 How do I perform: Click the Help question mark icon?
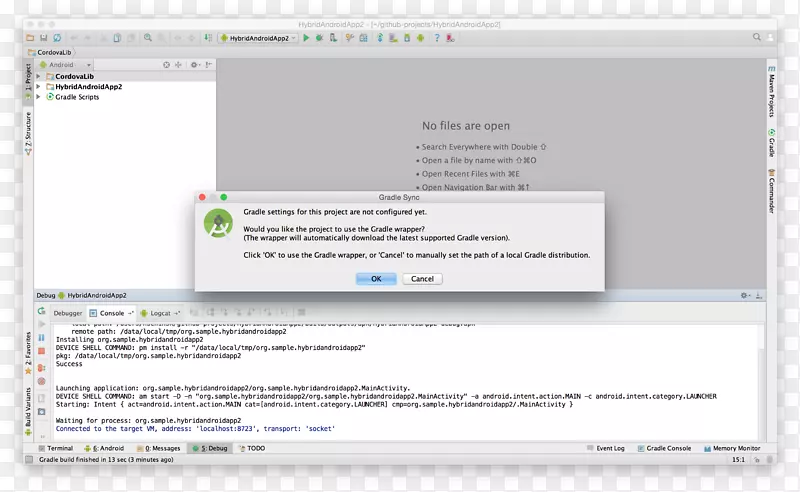(437, 38)
